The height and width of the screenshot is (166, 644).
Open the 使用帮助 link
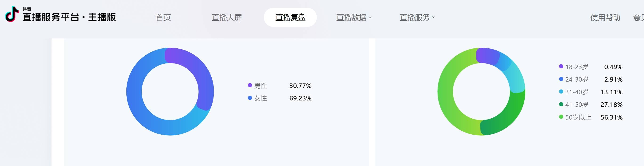(x=605, y=17)
